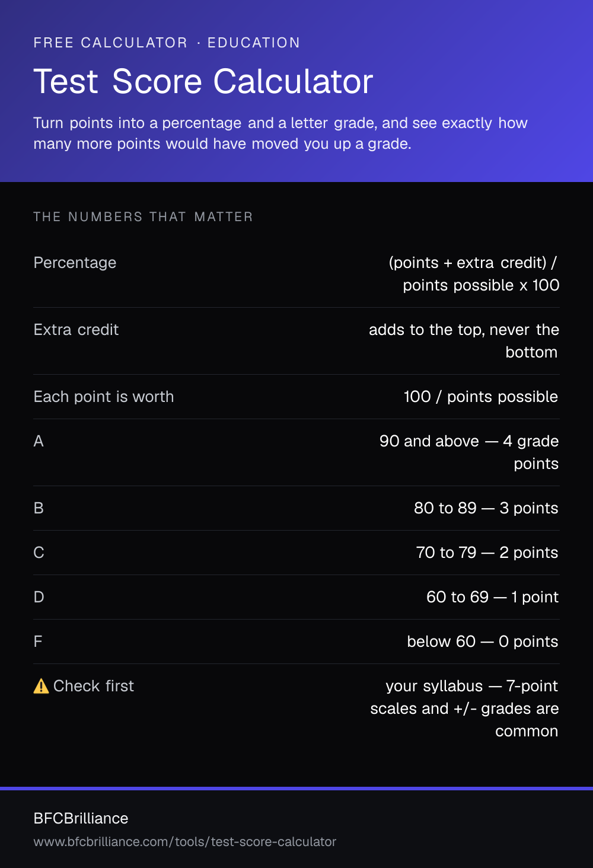
Task: Click the '100 / points possible' value
Action: click(x=481, y=397)
